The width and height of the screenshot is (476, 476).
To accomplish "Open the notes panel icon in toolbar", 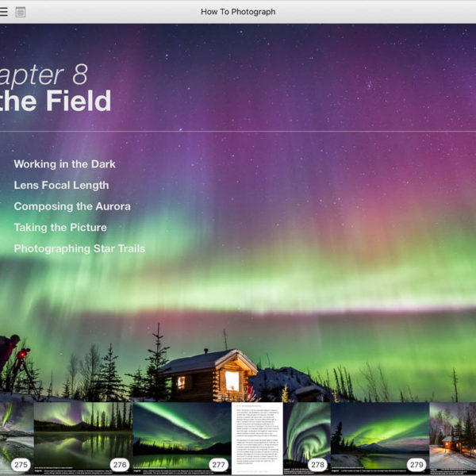I will click(21, 12).
